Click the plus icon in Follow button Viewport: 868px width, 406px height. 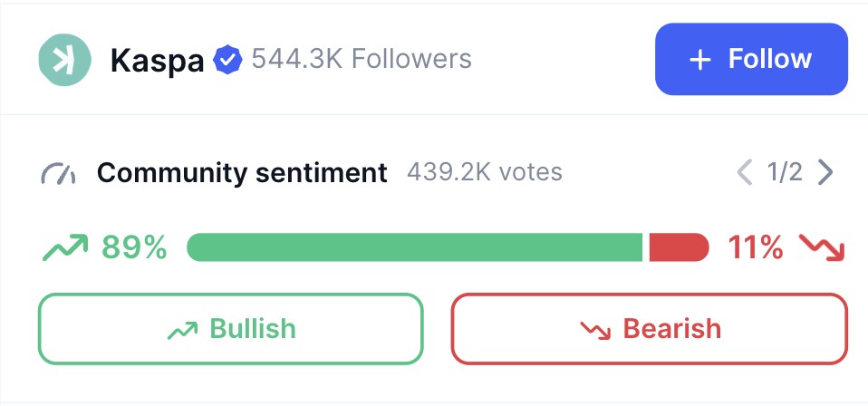pyautogui.click(x=699, y=60)
